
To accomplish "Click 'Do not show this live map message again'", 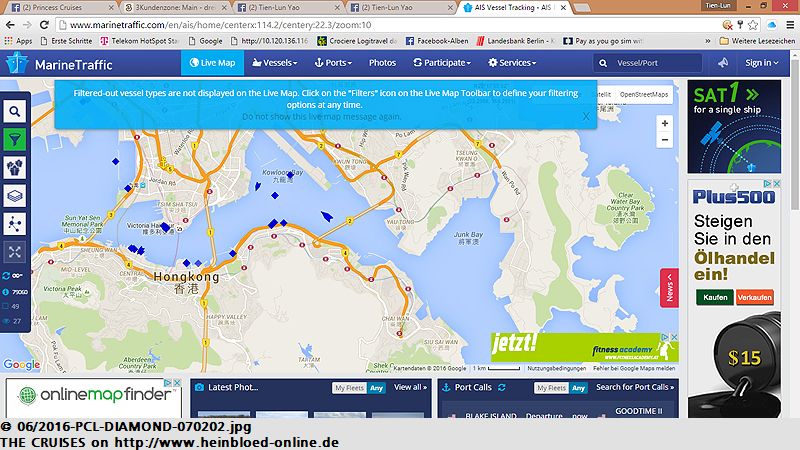I will [322, 116].
